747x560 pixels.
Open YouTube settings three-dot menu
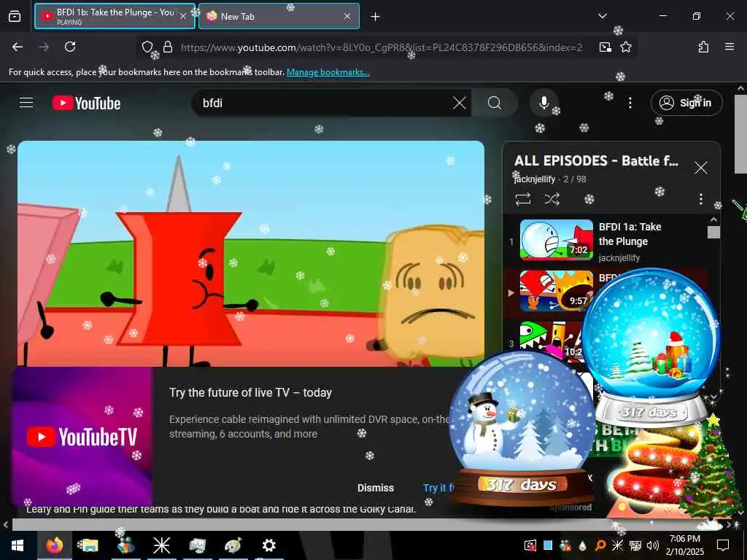click(x=630, y=103)
